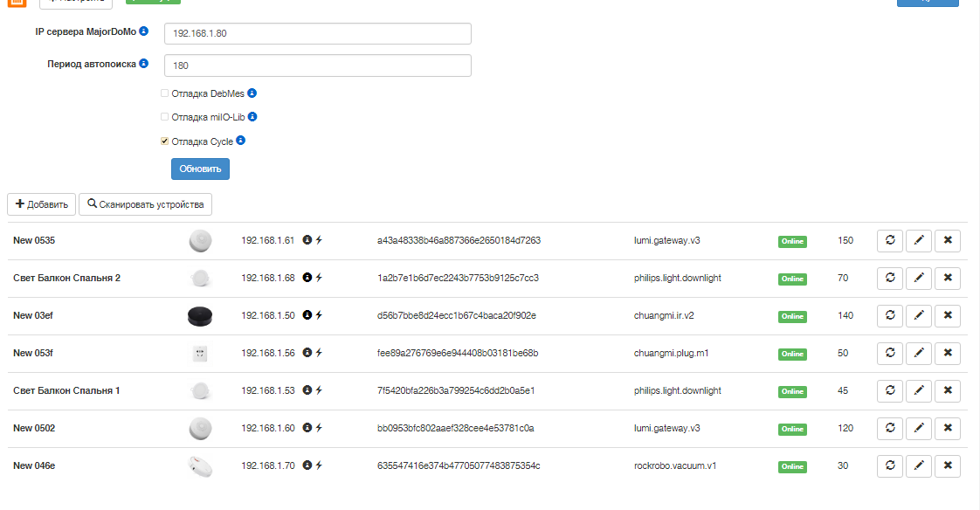Click IP address 192.168.1.68
The width and height of the screenshot is (980, 510).
point(268,278)
